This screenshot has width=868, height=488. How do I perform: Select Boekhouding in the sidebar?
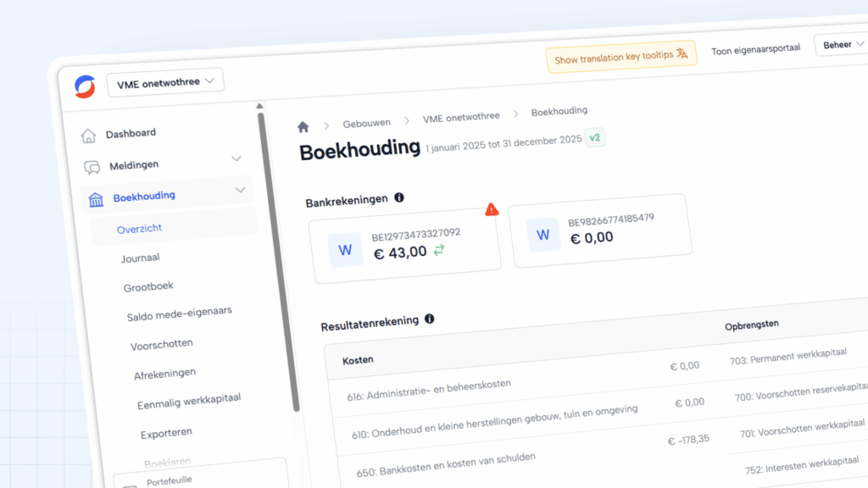click(144, 197)
